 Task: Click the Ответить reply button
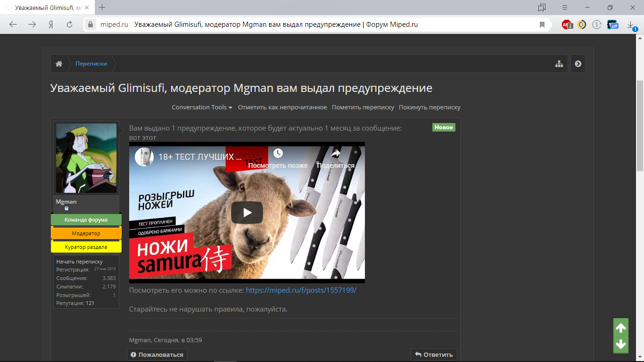tap(434, 354)
